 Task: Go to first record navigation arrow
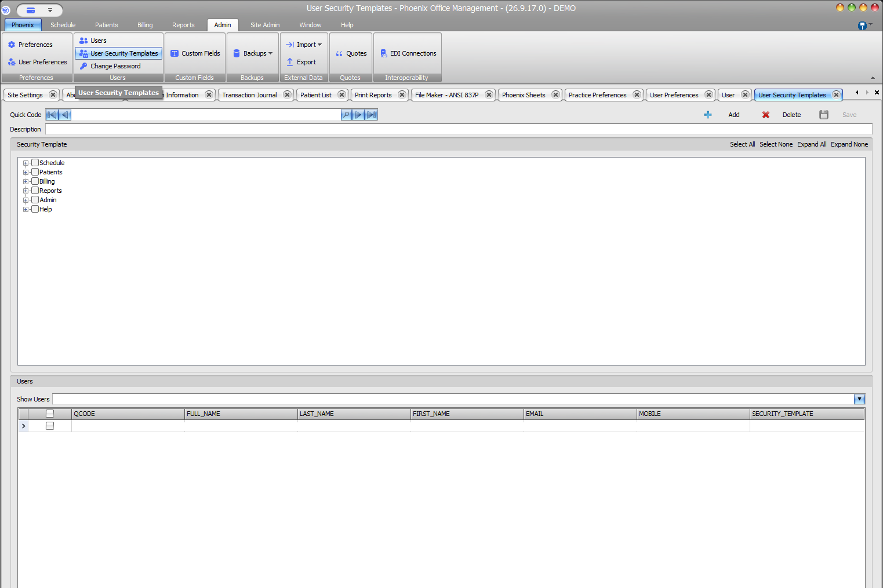tap(52, 115)
